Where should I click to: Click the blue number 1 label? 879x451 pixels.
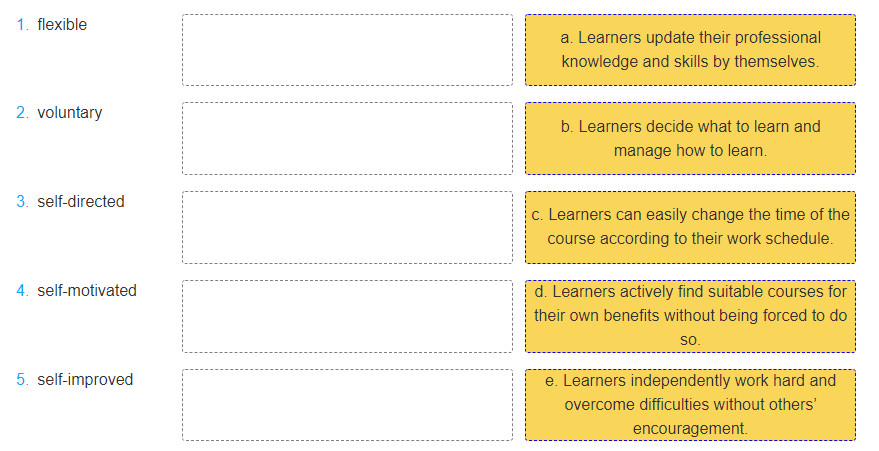point(22,25)
